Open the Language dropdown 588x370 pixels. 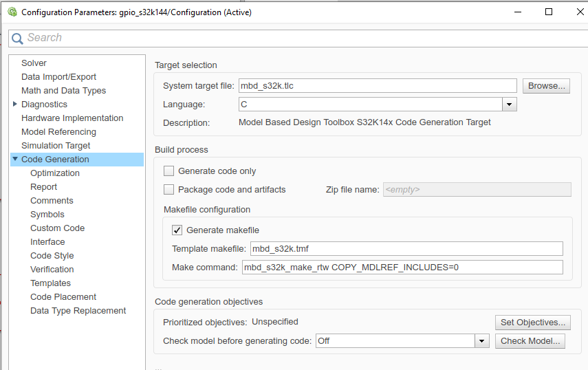[509, 105]
